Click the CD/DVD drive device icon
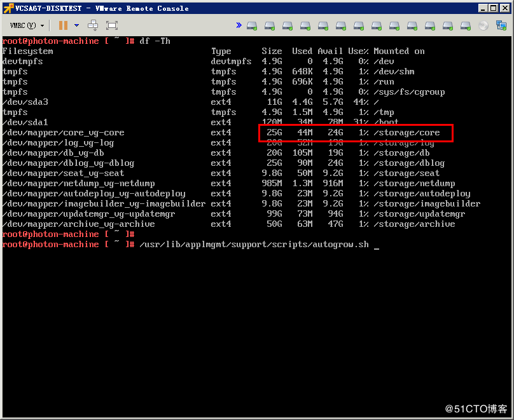The width and height of the screenshot is (514, 420). (x=483, y=25)
